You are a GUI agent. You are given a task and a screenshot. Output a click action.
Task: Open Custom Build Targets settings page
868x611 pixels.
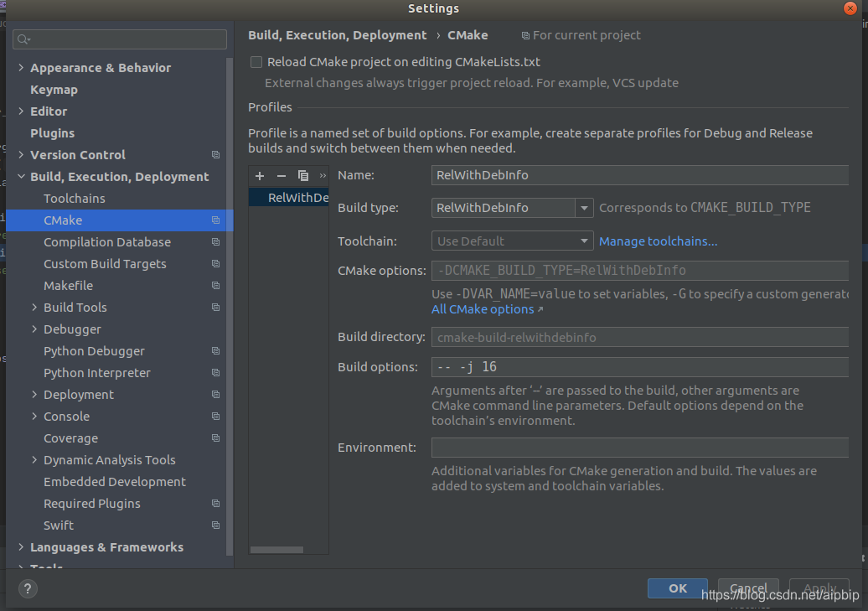(x=105, y=264)
